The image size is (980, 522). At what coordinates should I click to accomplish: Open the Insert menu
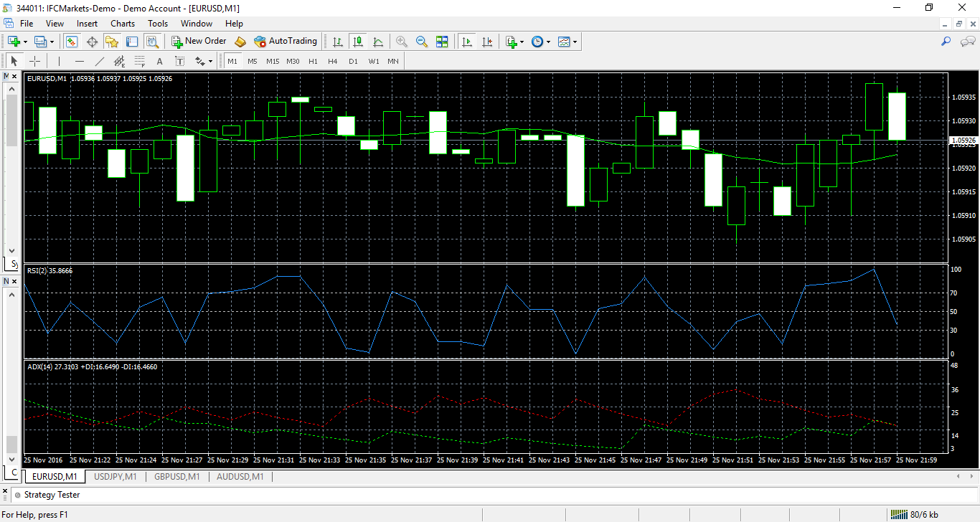pos(87,24)
